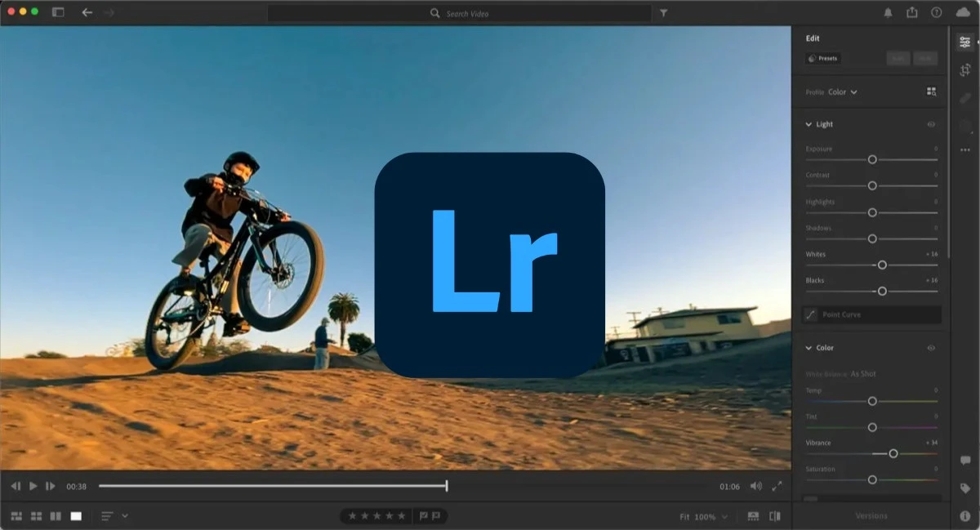Open the Comments panel
This screenshot has height=530, width=980.
[x=964, y=461]
